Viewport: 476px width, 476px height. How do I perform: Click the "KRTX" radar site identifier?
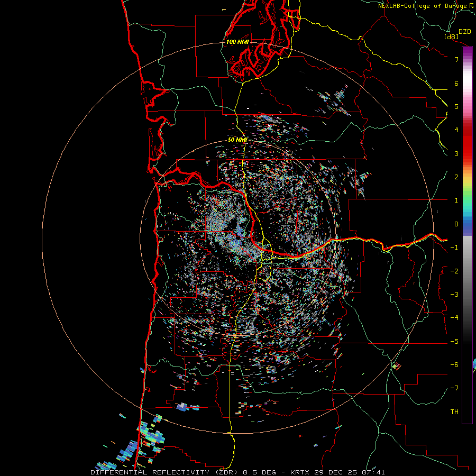(x=300, y=472)
